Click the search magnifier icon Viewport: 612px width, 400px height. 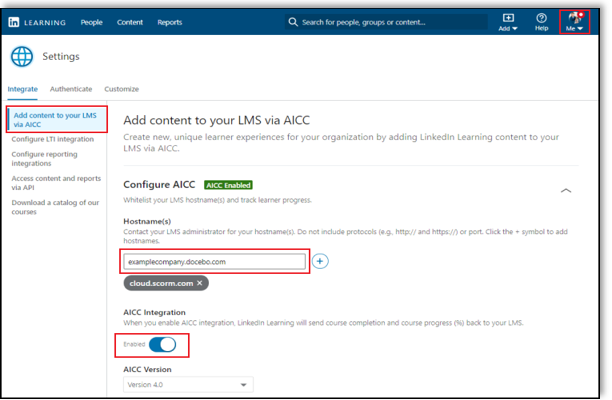pyautogui.click(x=293, y=22)
